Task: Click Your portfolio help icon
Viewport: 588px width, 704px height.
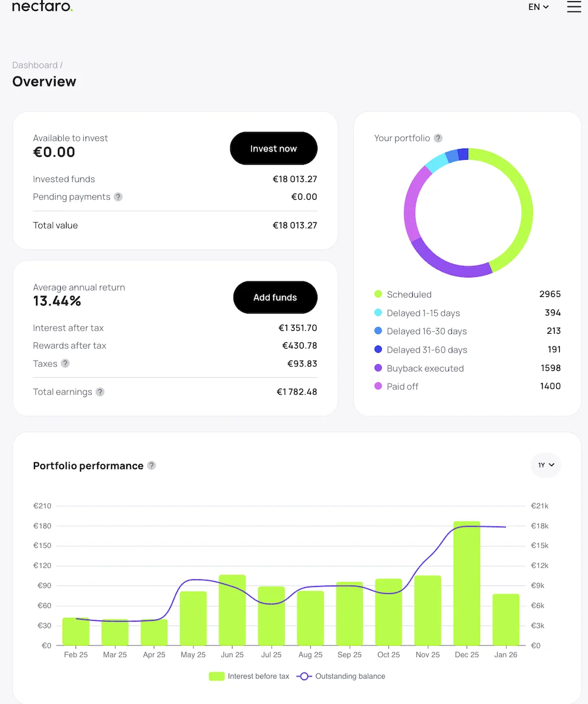Action: [x=438, y=138]
